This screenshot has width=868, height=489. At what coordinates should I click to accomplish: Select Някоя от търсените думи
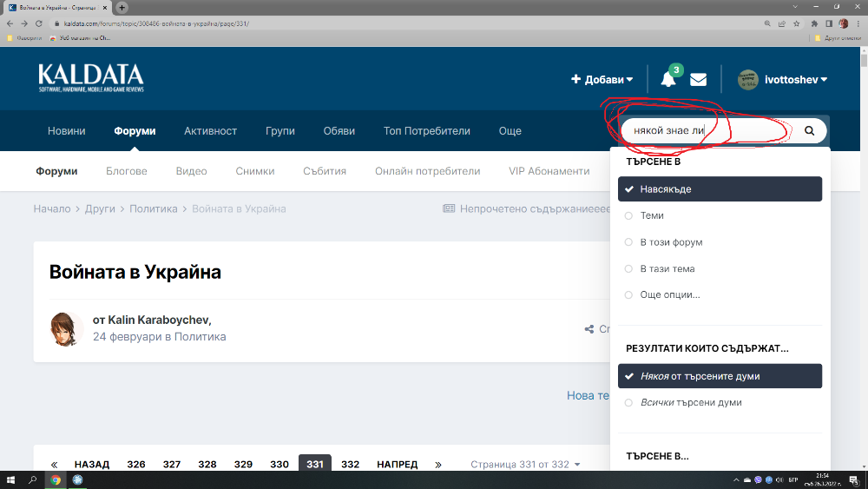tap(720, 376)
